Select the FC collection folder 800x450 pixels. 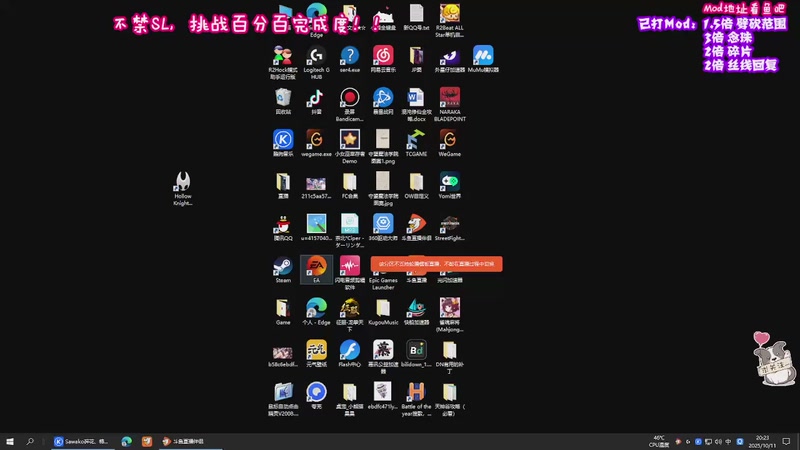[x=349, y=185]
